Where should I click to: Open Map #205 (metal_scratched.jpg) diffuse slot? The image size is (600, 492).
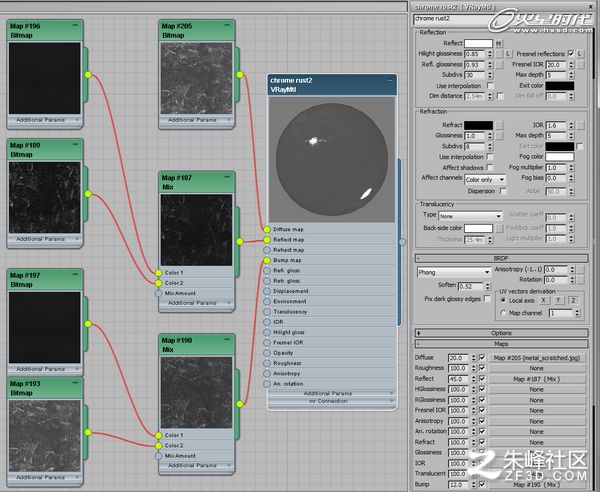pos(537,358)
